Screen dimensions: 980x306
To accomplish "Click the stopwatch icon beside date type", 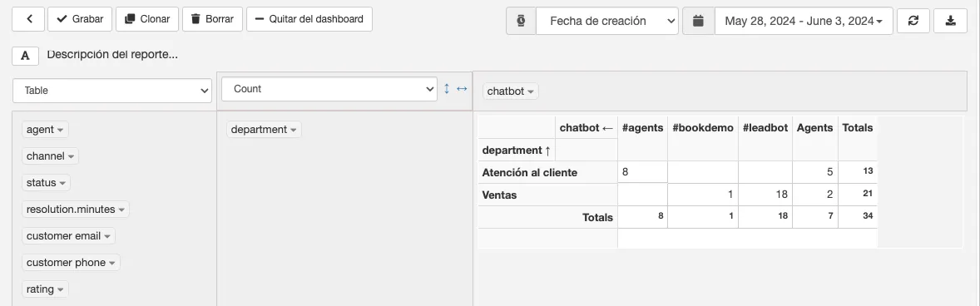I will [521, 22].
